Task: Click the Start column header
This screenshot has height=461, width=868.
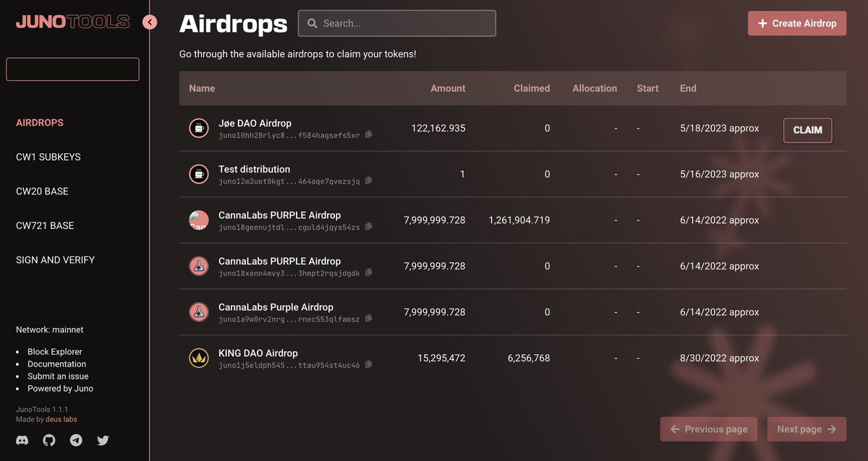Action: [x=647, y=88]
